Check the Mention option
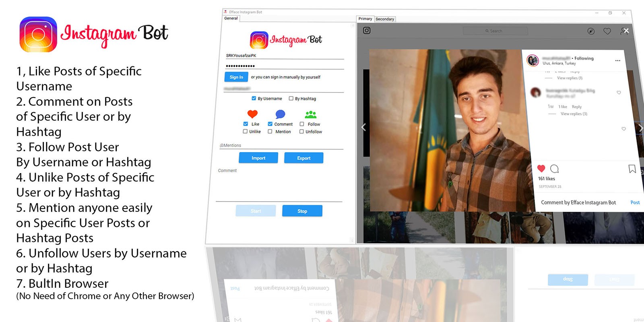This screenshot has width=644, height=322. click(x=270, y=131)
